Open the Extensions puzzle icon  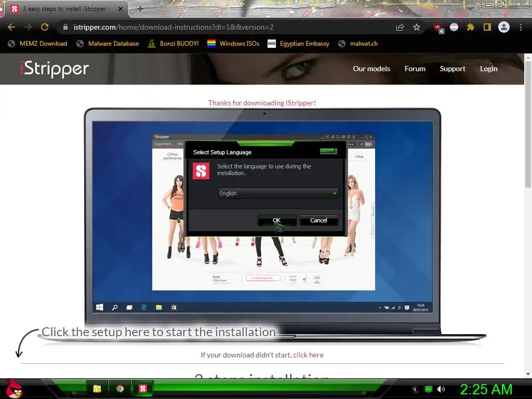coord(470,27)
